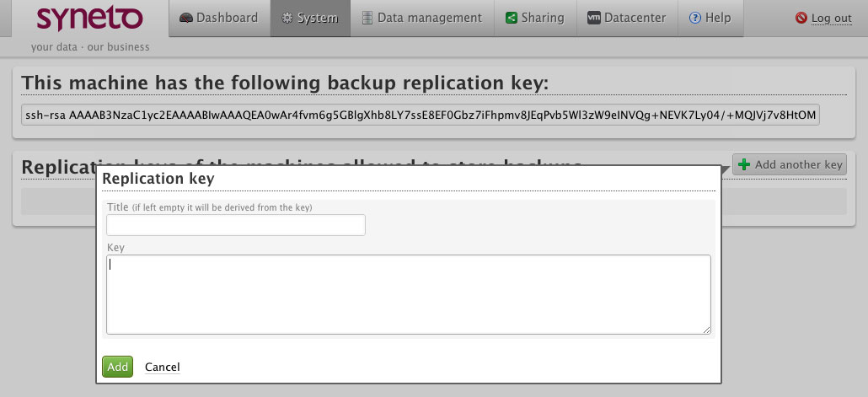Screen dimensions: 868x397
Task: Focus the Title input field
Action: 236,225
